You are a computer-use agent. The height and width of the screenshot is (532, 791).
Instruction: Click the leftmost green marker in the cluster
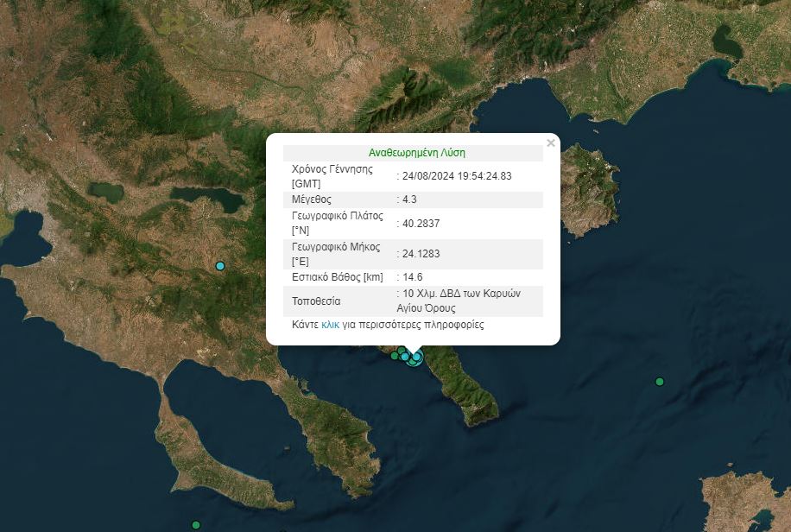pos(395,356)
